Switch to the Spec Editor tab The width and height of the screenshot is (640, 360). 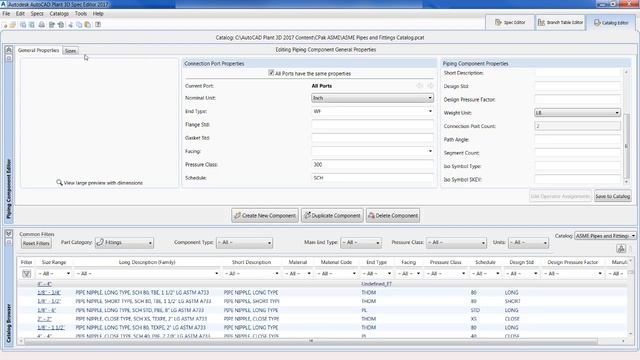pyautogui.click(x=510, y=22)
